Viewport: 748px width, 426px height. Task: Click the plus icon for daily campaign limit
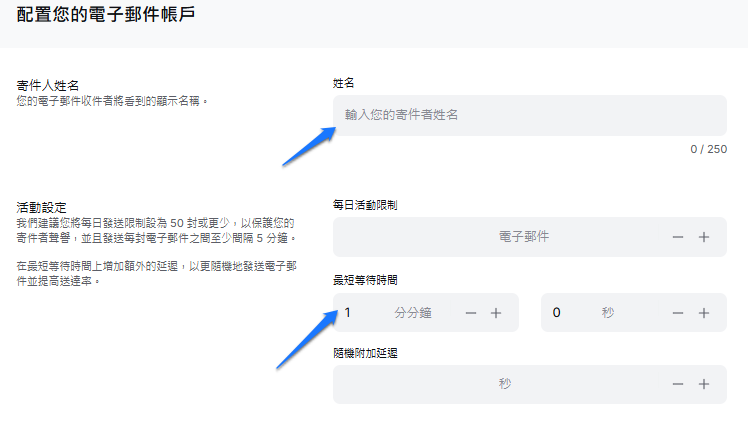point(703,237)
